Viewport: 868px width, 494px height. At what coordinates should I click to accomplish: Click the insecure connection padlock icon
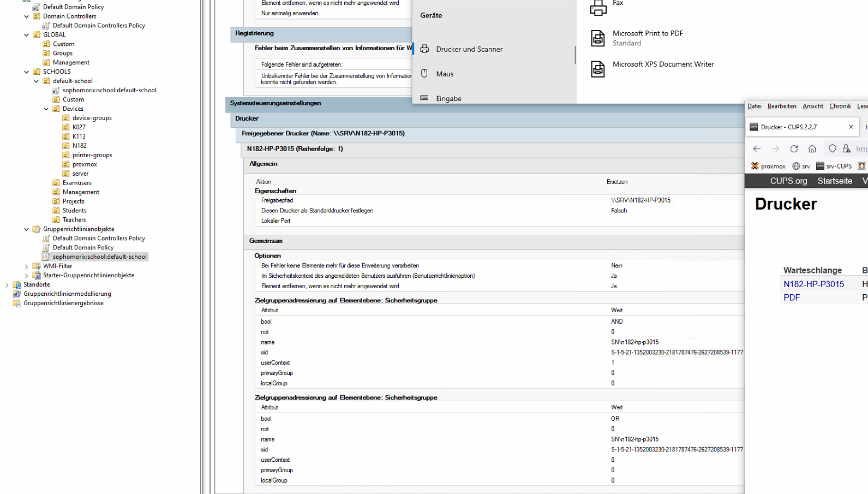[846, 148]
